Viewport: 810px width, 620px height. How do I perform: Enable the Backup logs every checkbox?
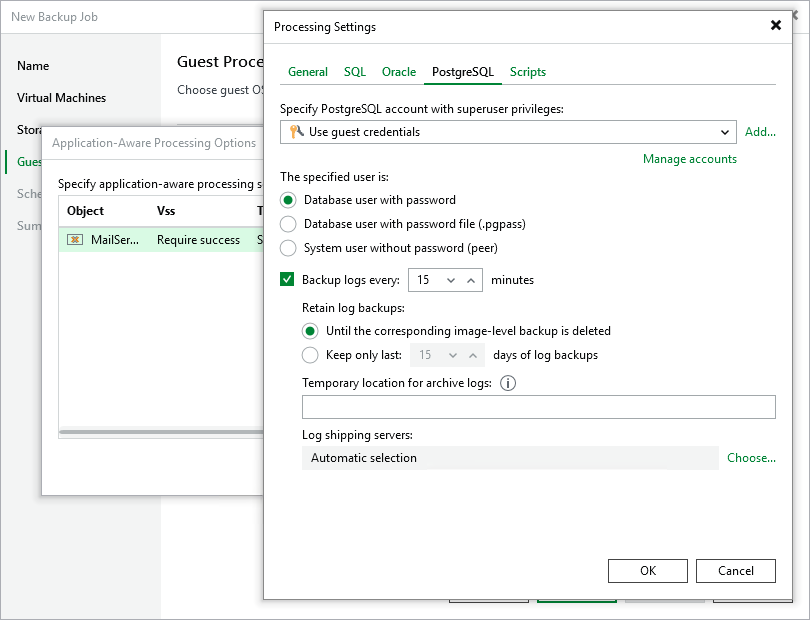click(289, 280)
